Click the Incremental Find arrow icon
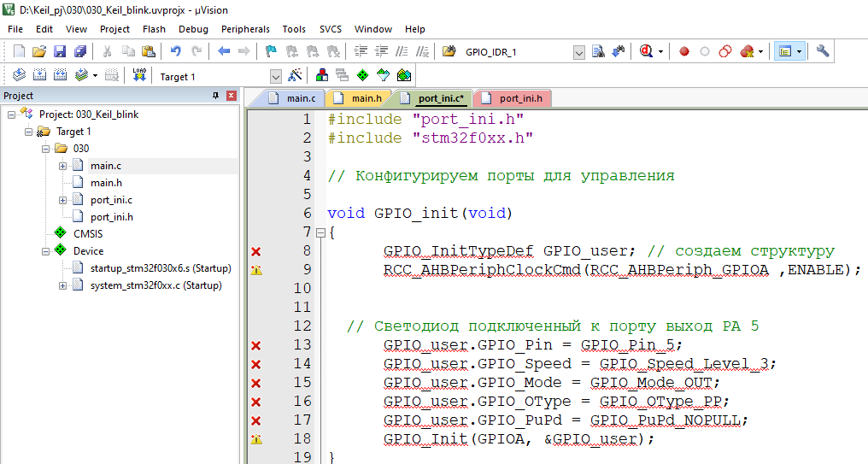Viewport: 868px width, 464px height. (619, 51)
